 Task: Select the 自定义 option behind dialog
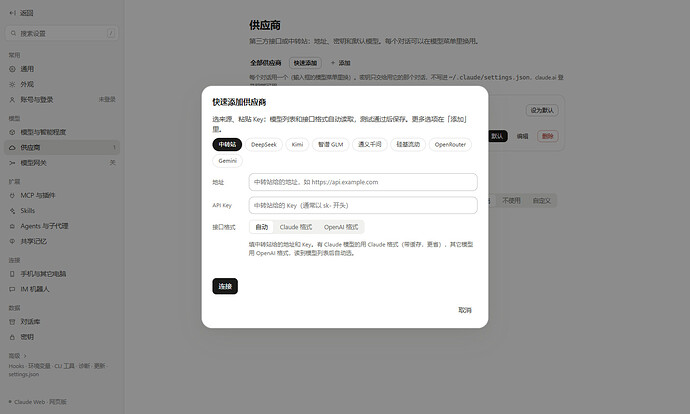542,201
